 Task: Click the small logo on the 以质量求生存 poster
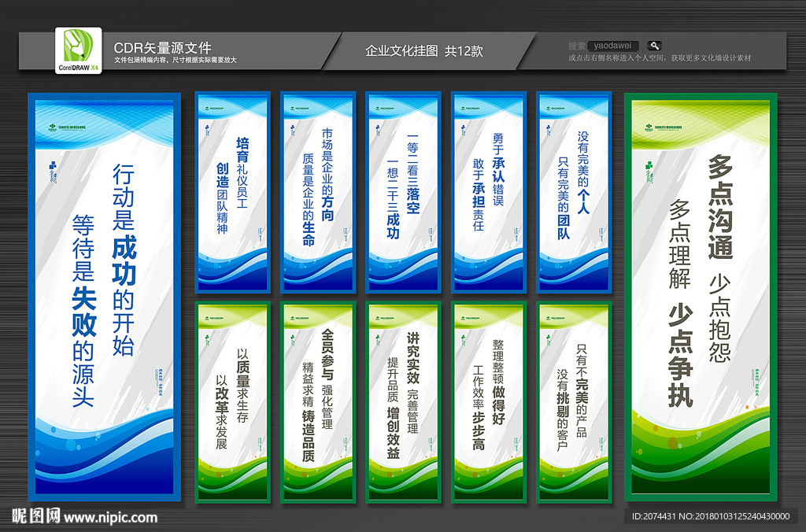tap(206, 320)
